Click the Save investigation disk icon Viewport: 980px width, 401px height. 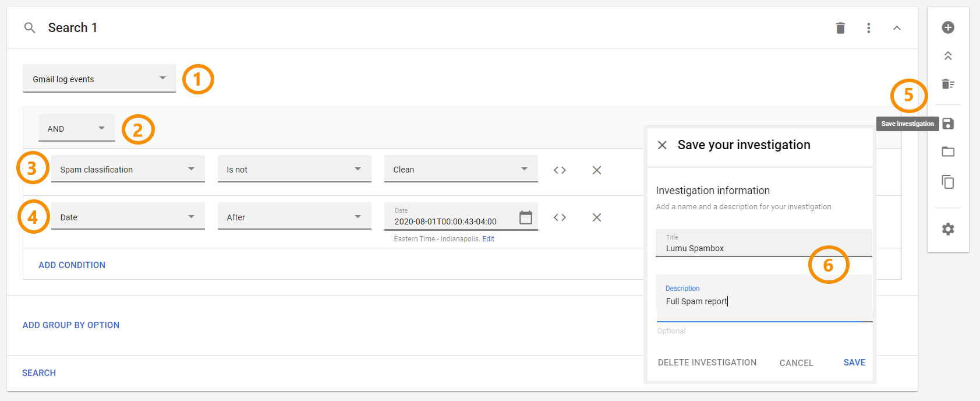(948, 124)
